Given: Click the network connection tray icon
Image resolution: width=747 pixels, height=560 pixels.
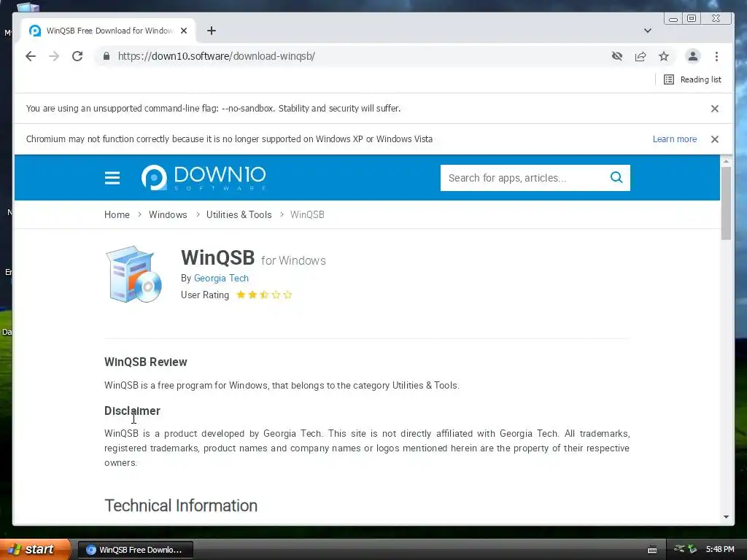Looking at the screenshot, I should point(679,549).
